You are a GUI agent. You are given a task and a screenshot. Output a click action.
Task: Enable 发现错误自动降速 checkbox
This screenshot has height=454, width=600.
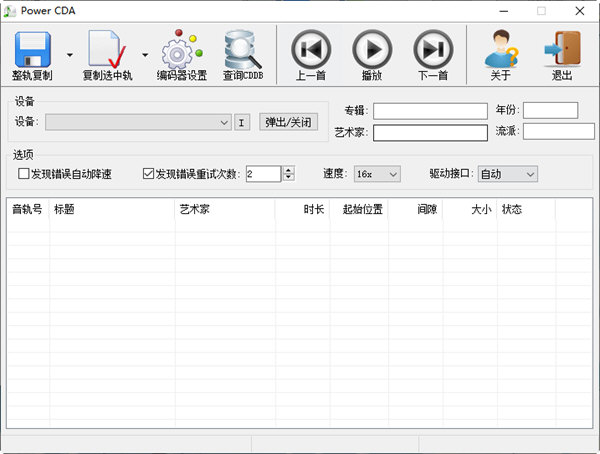coord(24,174)
